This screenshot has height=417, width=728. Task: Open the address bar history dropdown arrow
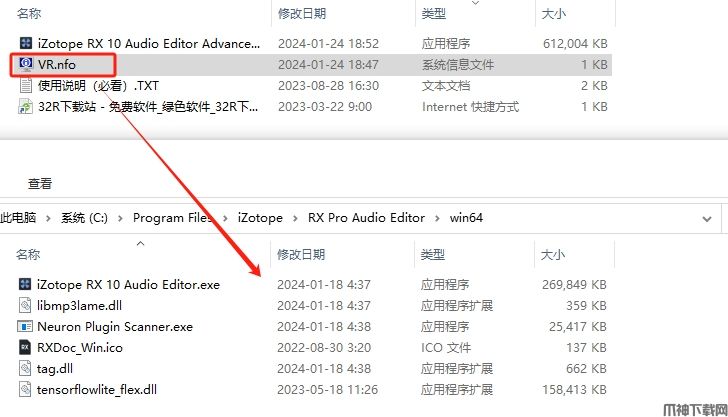(707, 219)
